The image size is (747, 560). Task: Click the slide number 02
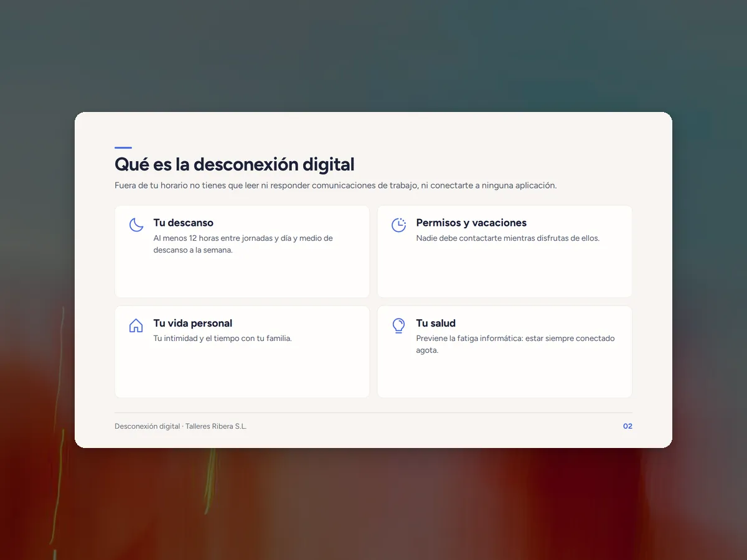627,426
